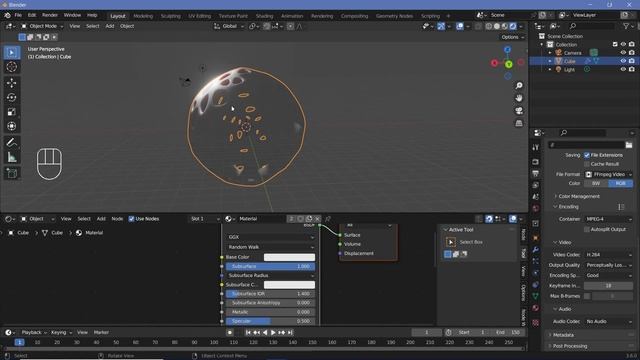Click the green Y axis gizmo
The image size is (640, 360).
click(x=509, y=64)
